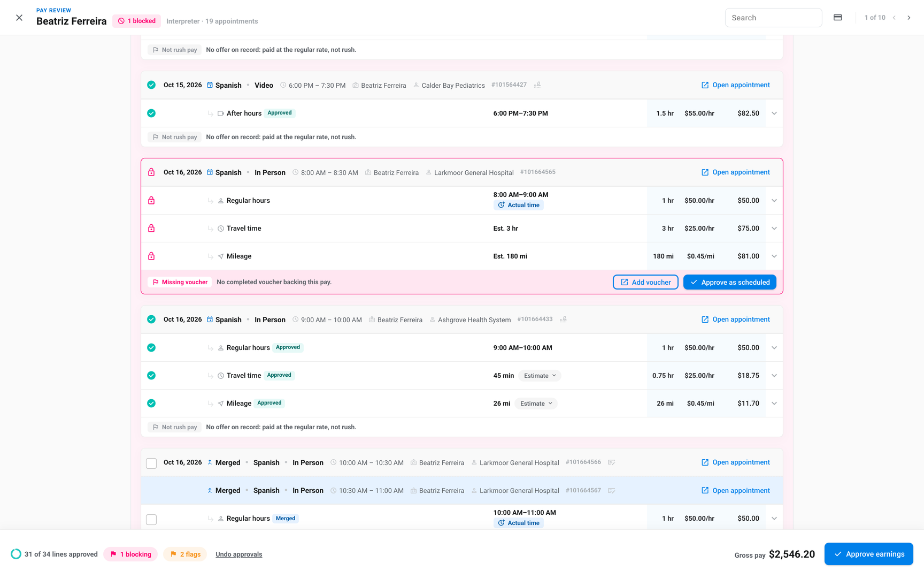Click Add voucher button
This screenshot has width=924, height=578.
(x=645, y=283)
